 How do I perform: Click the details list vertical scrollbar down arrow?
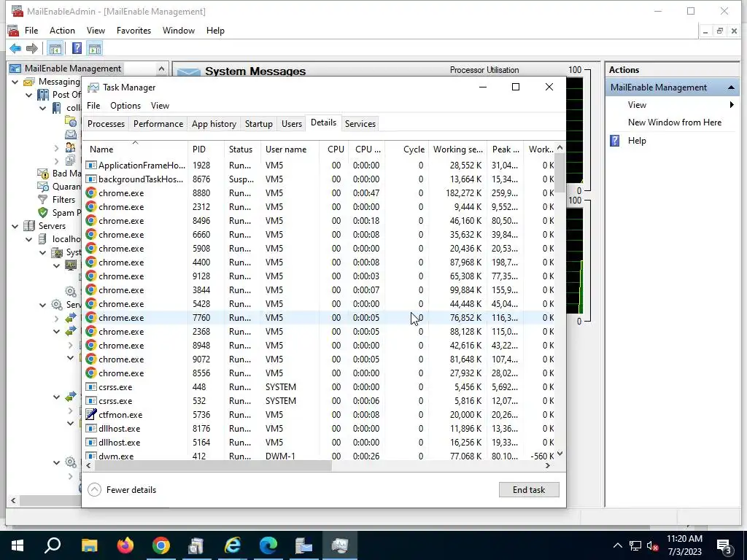[x=560, y=454]
